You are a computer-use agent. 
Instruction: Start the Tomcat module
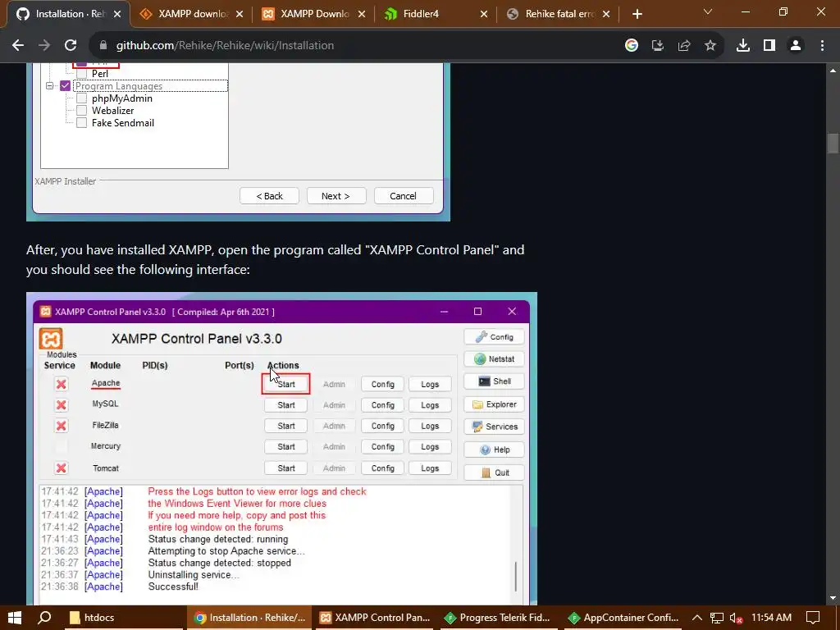pyautogui.click(x=285, y=468)
